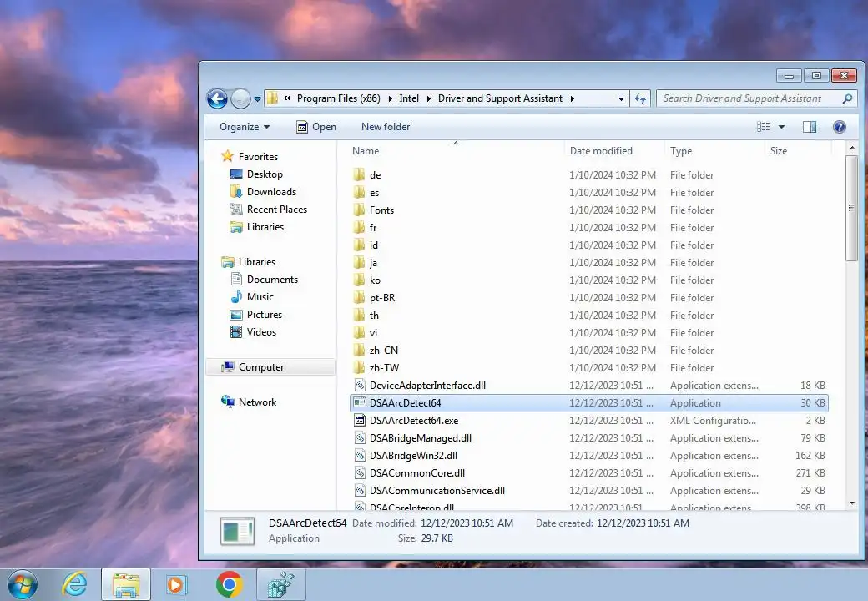Viewport: 868px width, 601px height.
Task: Expand the view options dropdown arrow
Action: [782, 127]
